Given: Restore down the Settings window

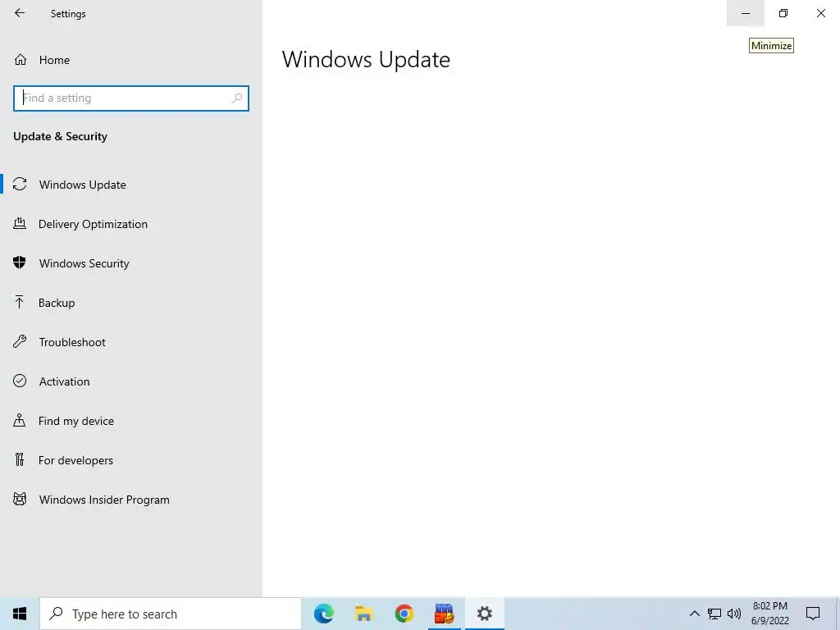Looking at the screenshot, I should tap(783, 13).
